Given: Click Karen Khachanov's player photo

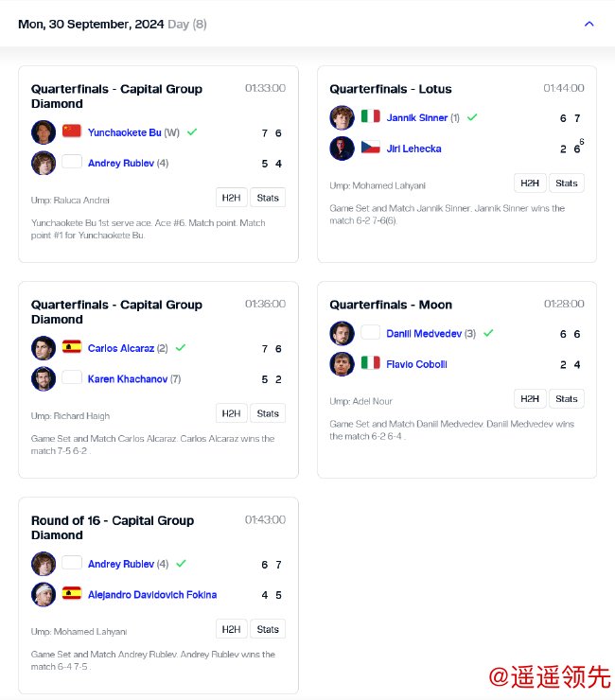Looking at the screenshot, I should pyautogui.click(x=44, y=378).
